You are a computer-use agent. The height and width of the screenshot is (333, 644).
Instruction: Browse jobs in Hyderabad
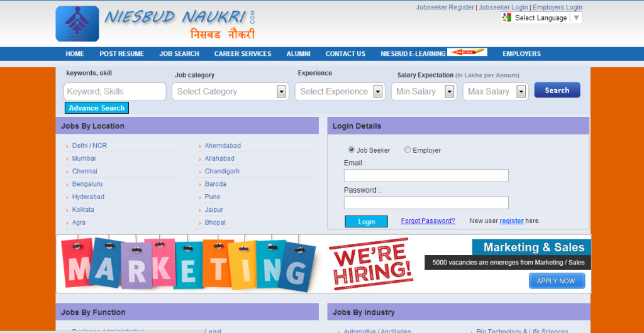(88, 197)
